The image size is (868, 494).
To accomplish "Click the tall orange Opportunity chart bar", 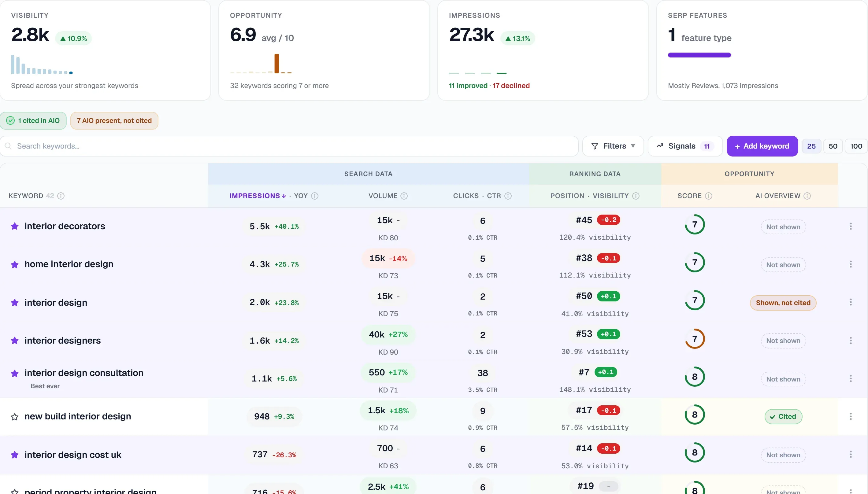I will 277,64.
